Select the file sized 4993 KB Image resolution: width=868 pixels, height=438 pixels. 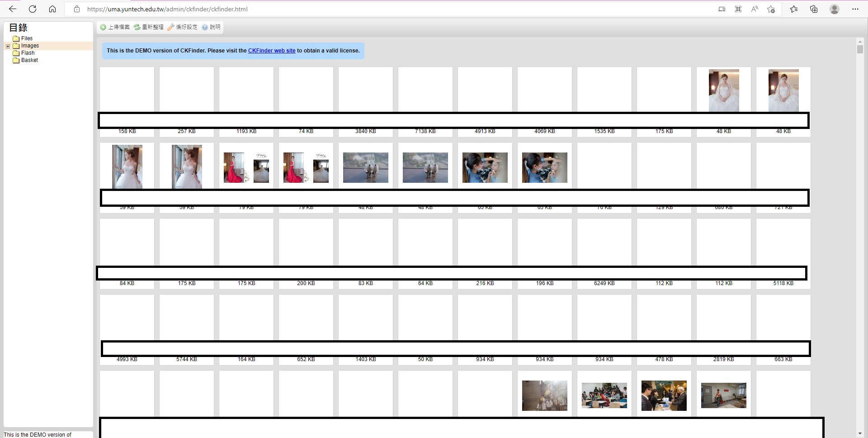[x=127, y=330]
